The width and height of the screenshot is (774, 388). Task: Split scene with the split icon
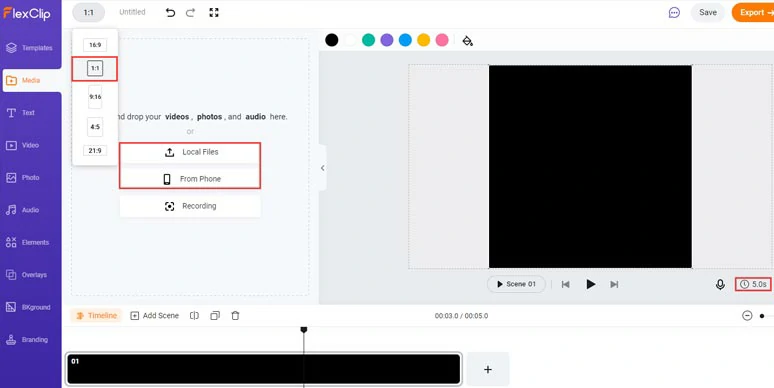pyautogui.click(x=194, y=315)
